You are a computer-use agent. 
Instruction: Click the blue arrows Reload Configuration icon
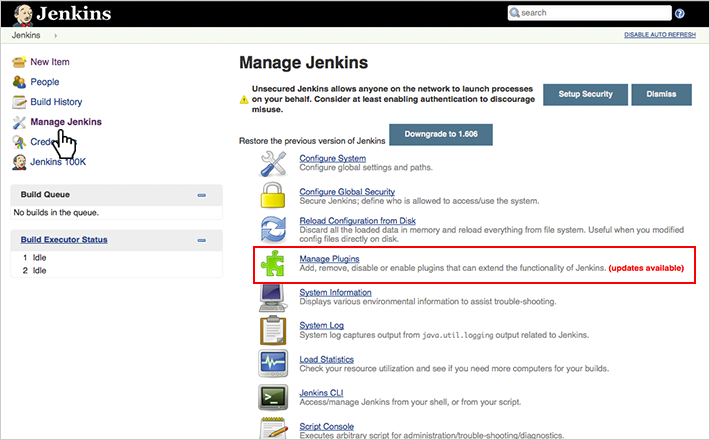point(273,229)
